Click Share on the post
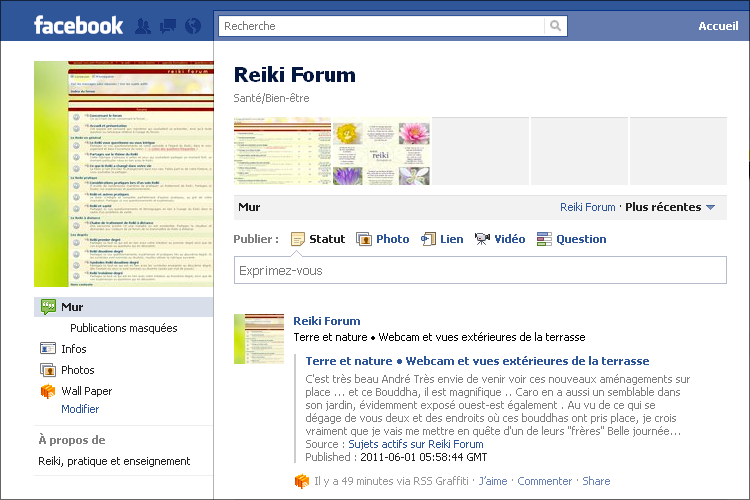This screenshot has height=500, width=750. point(596,481)
